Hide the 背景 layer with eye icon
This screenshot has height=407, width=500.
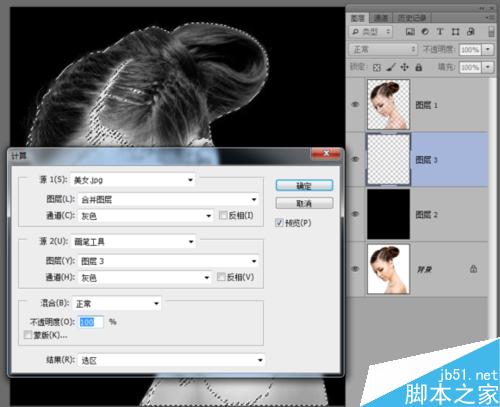(356, 268)
